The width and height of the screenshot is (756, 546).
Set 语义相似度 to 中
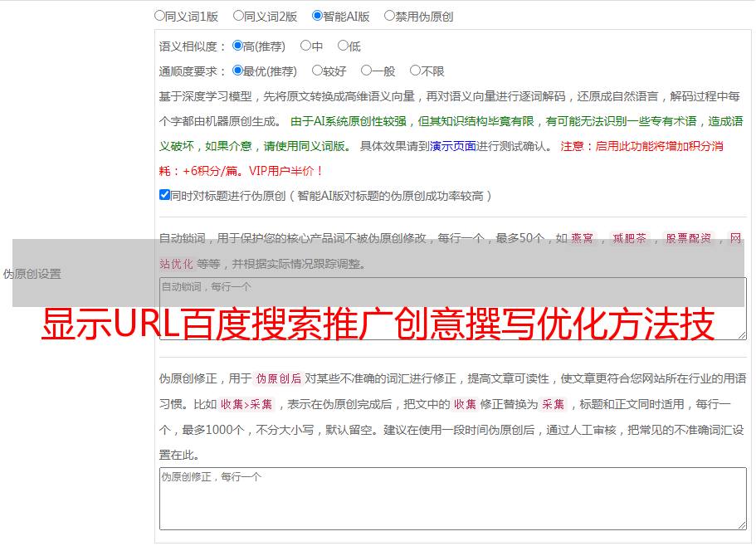(x=305, y=46)
